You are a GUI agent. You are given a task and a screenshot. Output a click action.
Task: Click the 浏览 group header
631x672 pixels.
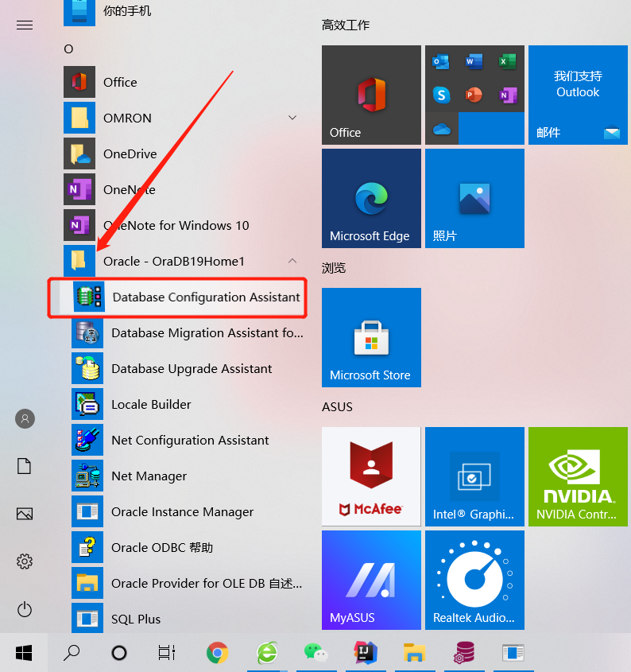(334, 268)
